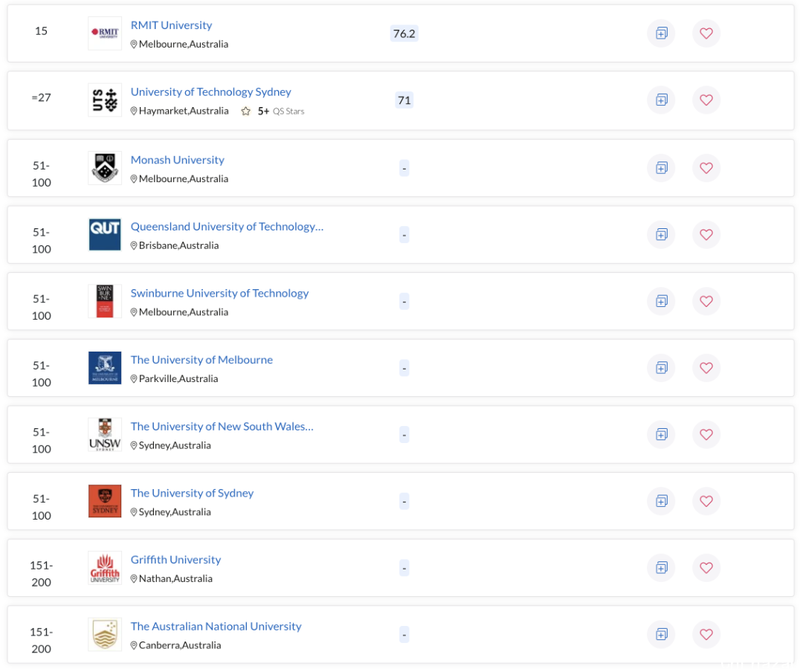Open Swinburne University of Technology page

pos(219,293)
